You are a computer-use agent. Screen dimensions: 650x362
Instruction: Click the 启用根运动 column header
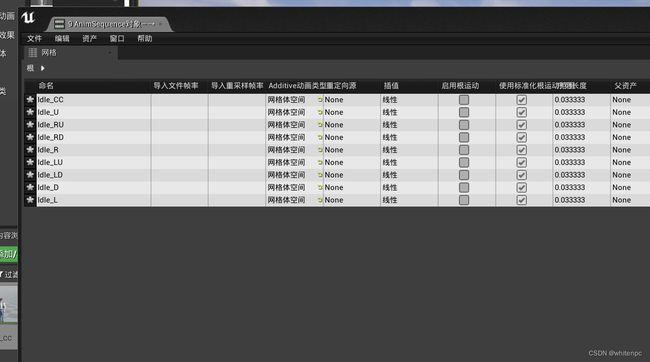pos(460,86)
